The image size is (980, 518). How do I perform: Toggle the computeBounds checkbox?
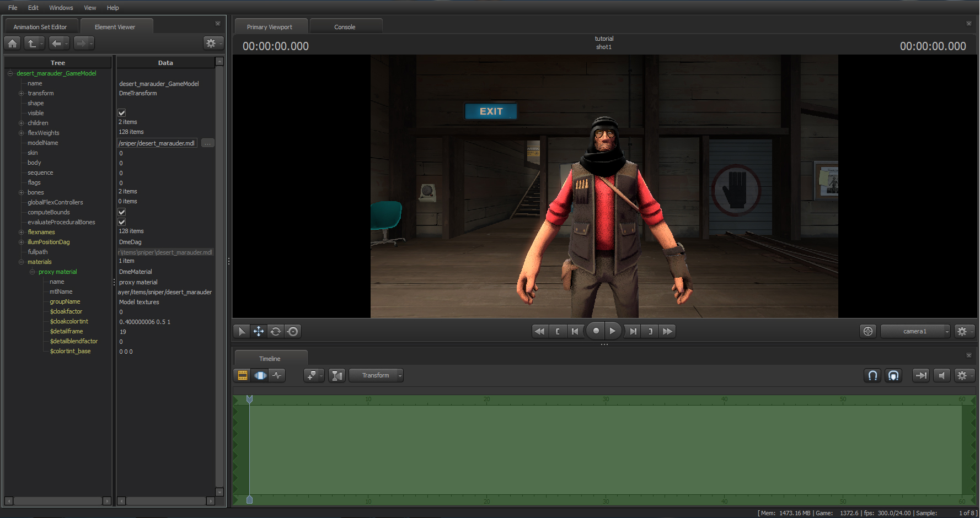coord(122,212)
